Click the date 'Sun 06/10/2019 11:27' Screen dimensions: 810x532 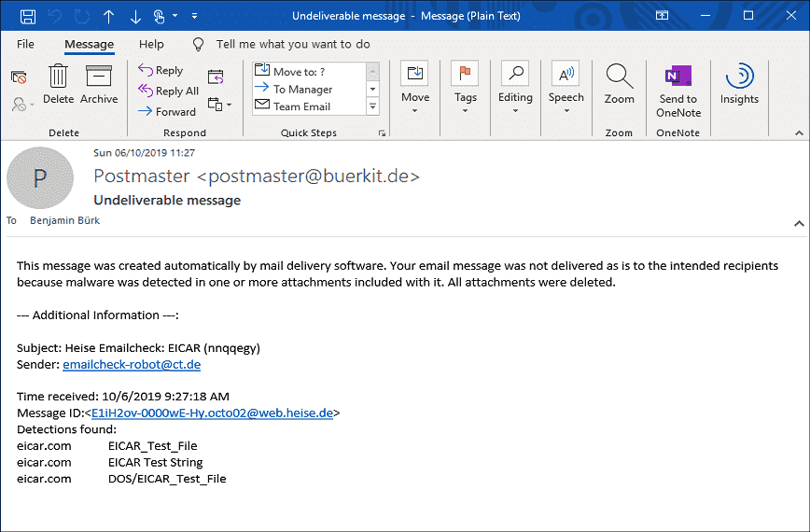(x=144, y=153)
